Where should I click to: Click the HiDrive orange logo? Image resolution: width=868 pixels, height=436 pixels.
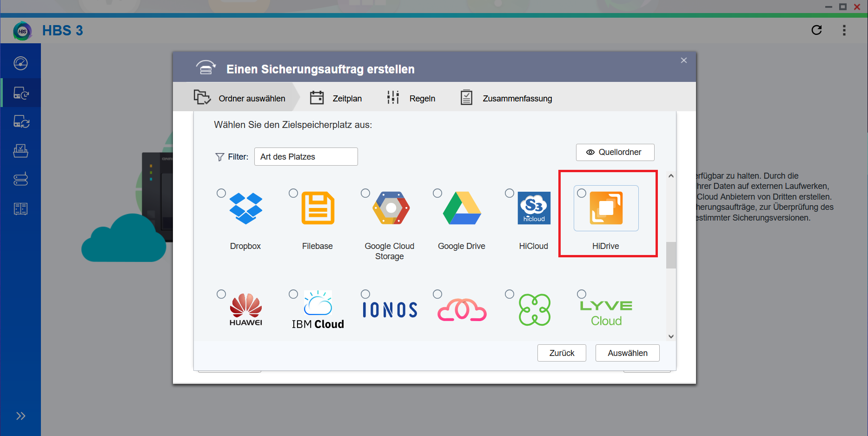(x=606, y=208)
